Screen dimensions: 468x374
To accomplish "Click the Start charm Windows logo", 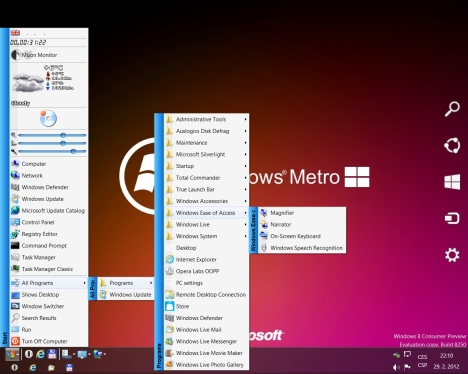I will coord(452,182).
